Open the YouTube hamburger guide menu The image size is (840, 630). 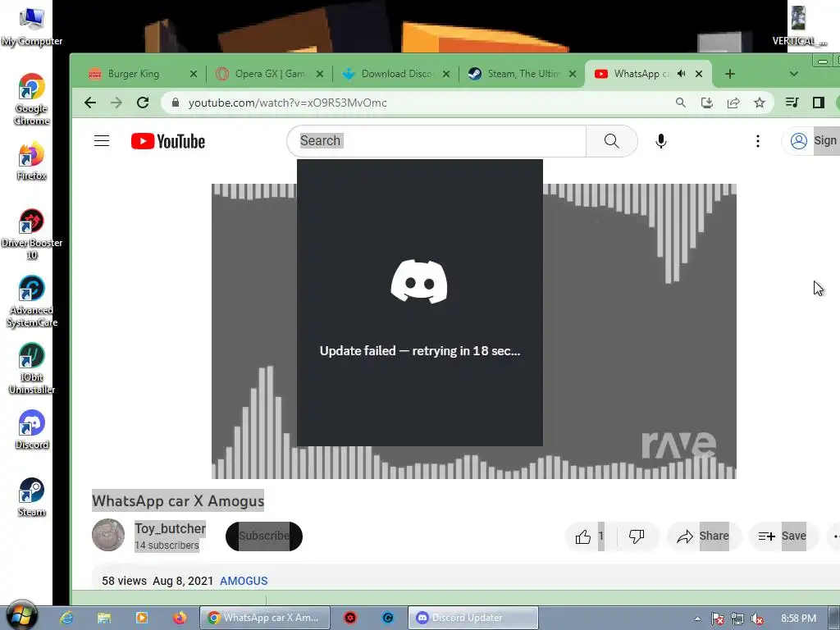(101, 141)
